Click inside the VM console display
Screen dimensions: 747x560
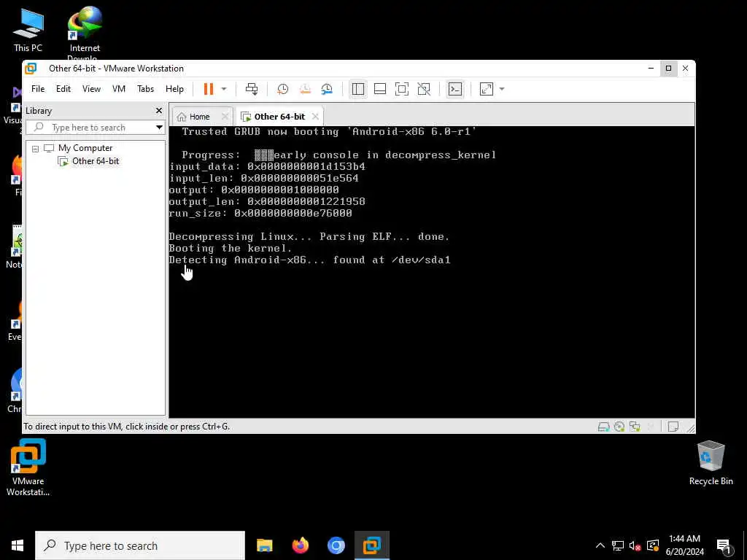point(432,272)
